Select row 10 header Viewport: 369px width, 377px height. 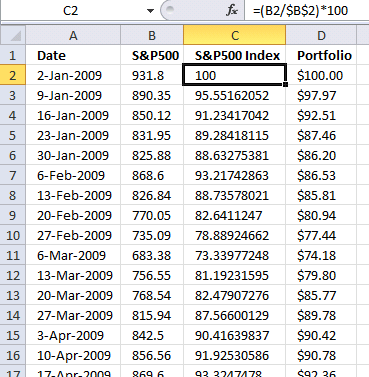point(13,235)
